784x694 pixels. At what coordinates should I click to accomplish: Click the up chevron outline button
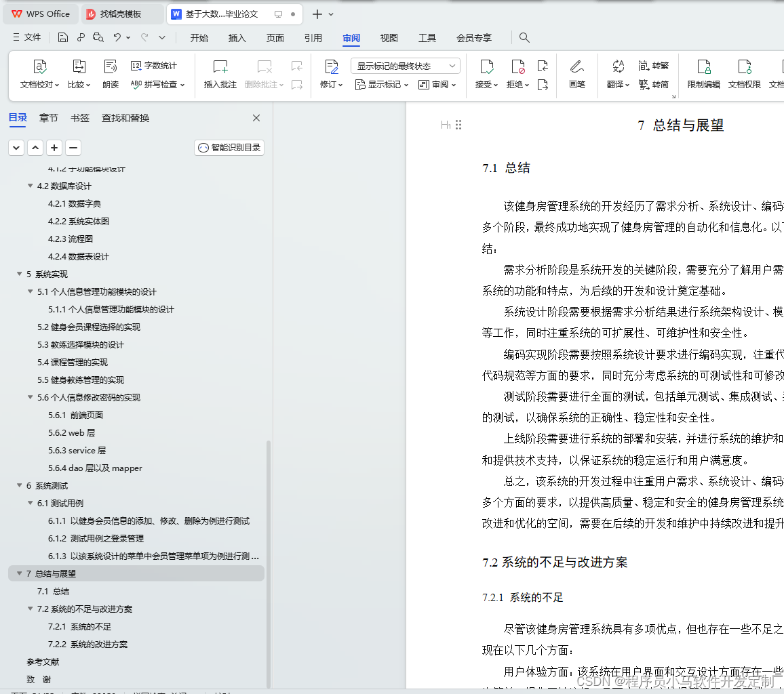click(x=35, y=147)
